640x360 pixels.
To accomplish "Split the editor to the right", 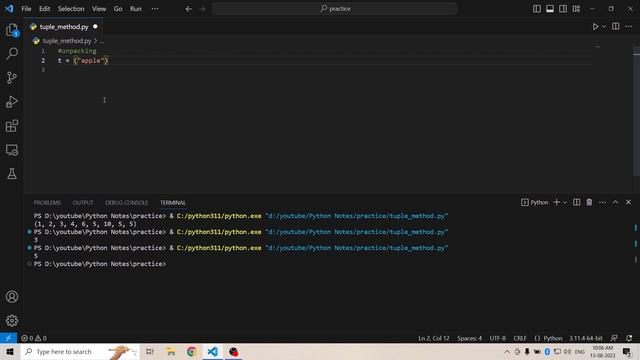I will (x=616, y=27).
